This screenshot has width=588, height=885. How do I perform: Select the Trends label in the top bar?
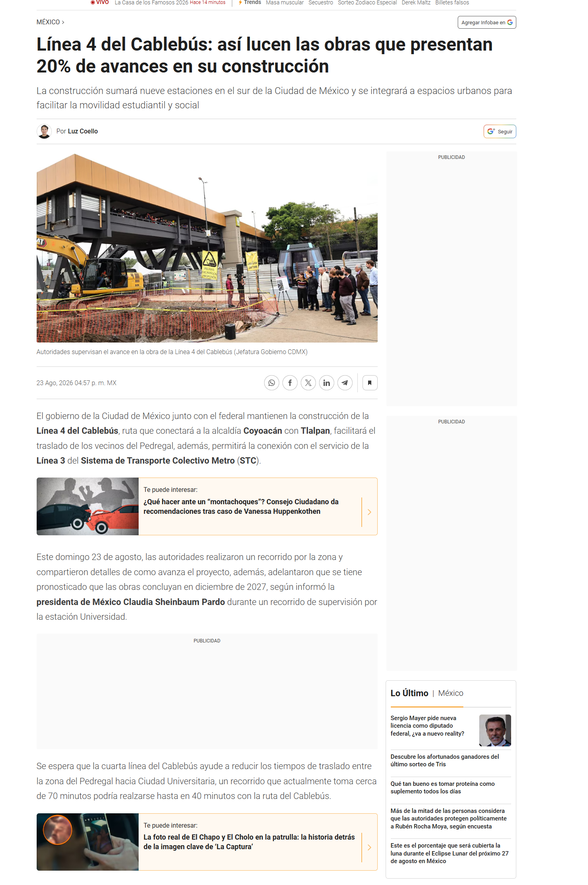[x=250, y=2]
